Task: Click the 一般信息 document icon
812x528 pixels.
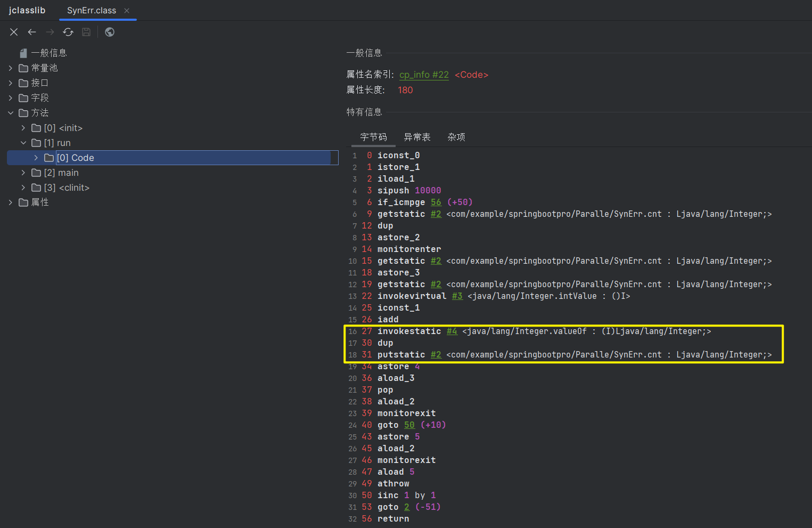Action: [23, 53]
